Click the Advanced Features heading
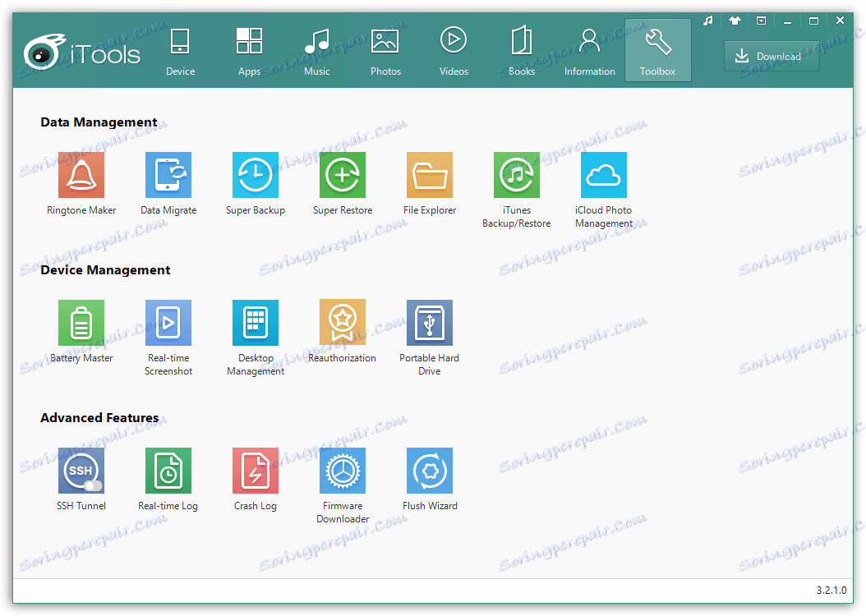866x616 pixels. (99, 418)
